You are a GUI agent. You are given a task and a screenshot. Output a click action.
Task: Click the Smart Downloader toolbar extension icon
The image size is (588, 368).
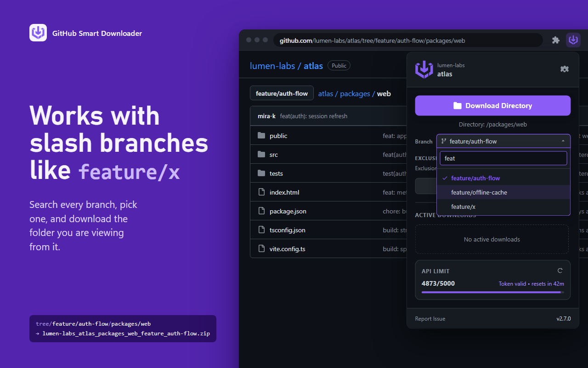pyautogui.click(x=573, y=40)
